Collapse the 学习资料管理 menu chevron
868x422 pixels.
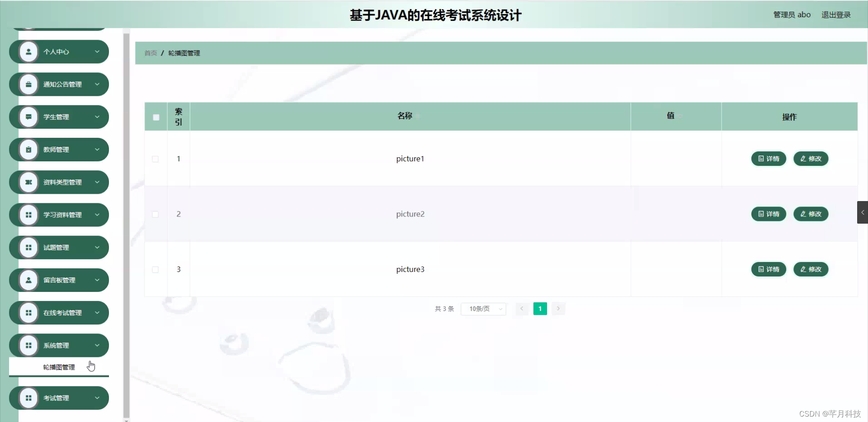97,215
